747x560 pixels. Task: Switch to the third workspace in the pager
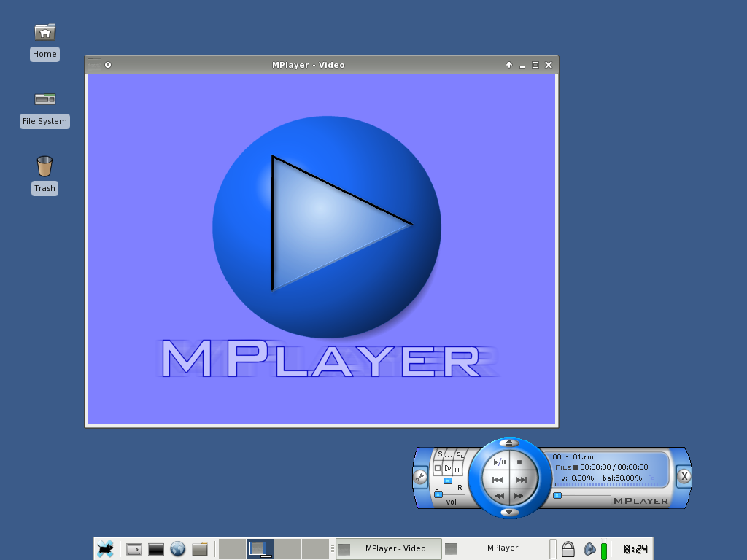287,548
